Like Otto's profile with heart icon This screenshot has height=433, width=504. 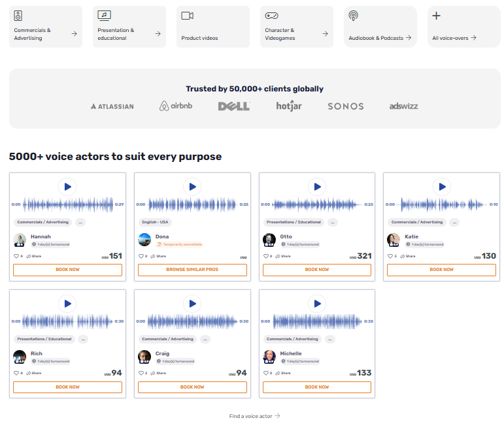[x=265, y=256]
